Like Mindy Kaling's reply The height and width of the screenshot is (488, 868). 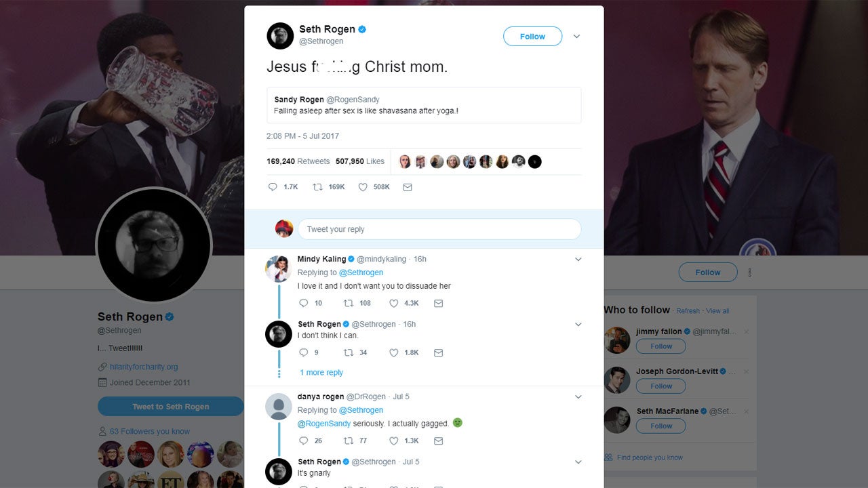(x=394, y=304)
